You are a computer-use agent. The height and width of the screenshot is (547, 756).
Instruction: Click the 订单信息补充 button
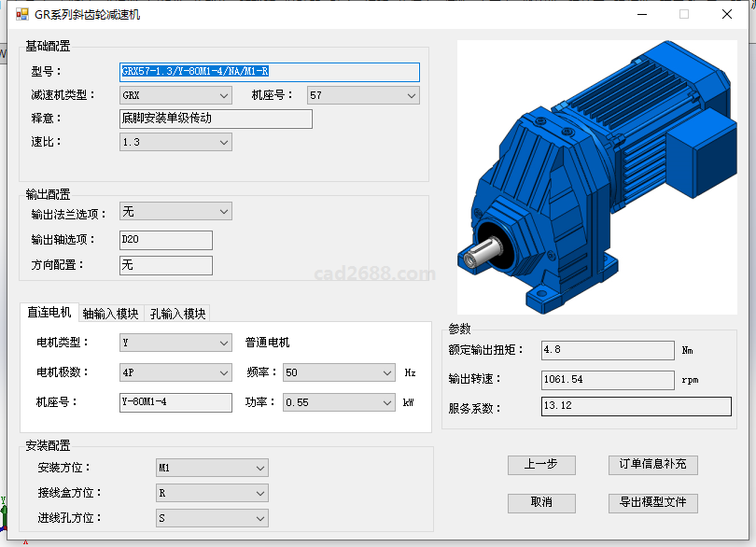[x=652, y=465]
